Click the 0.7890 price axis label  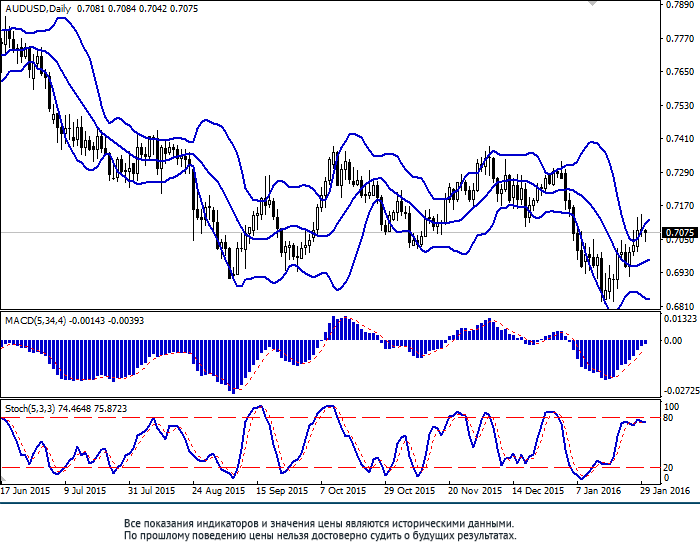click(680, 5)
